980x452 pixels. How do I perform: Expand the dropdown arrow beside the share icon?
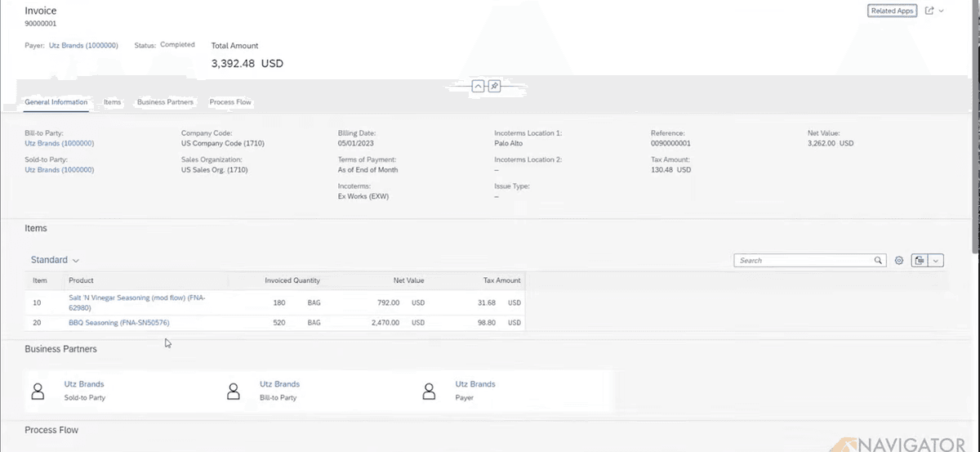[x=942, y=11]
